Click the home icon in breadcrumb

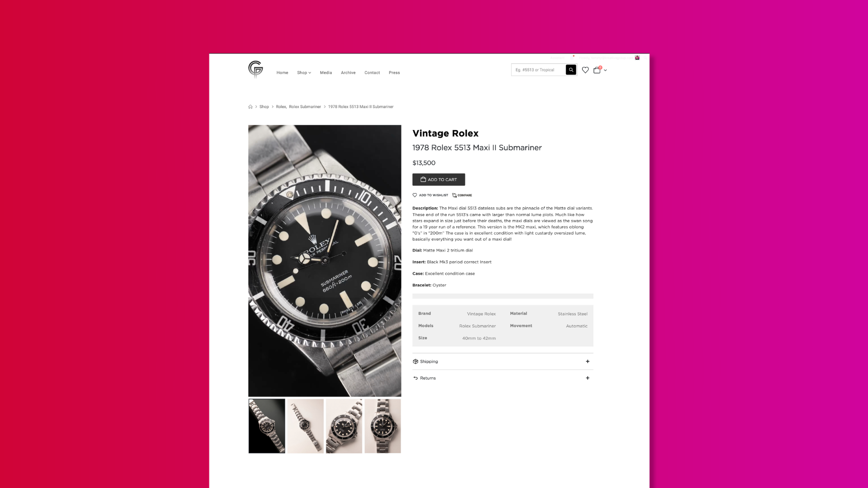250,107
